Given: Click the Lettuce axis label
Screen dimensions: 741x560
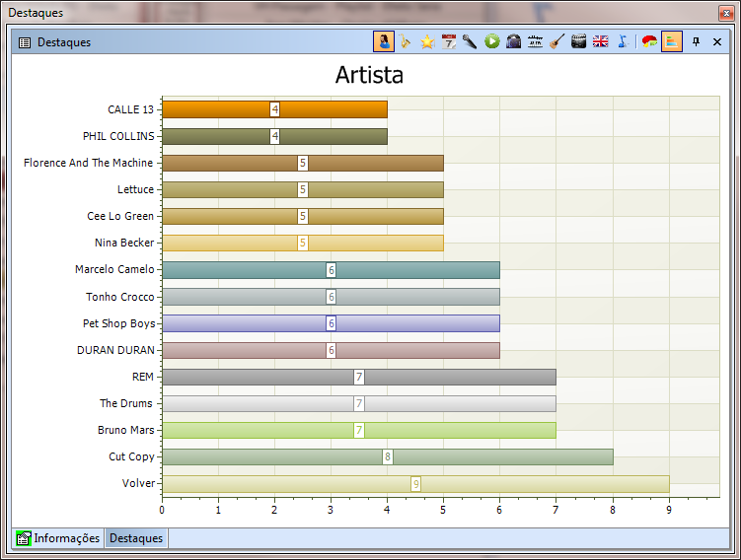Looking at the screenshot, I should 135,189.
